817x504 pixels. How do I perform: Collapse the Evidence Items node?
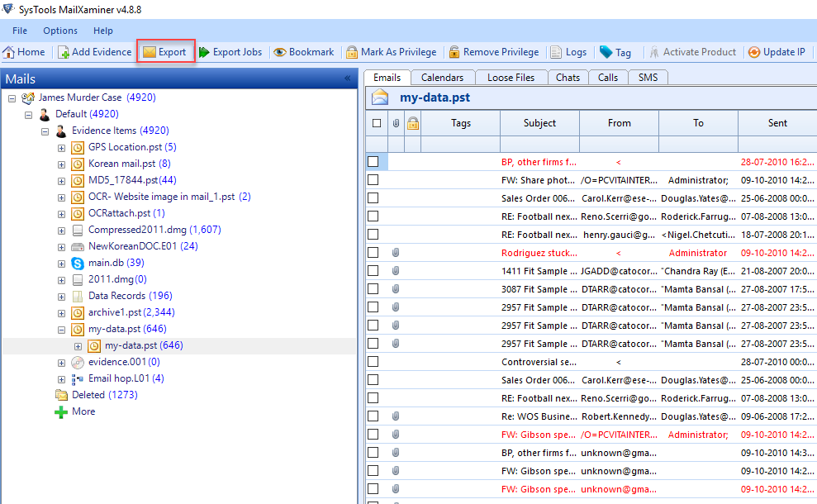pos(45,132)
